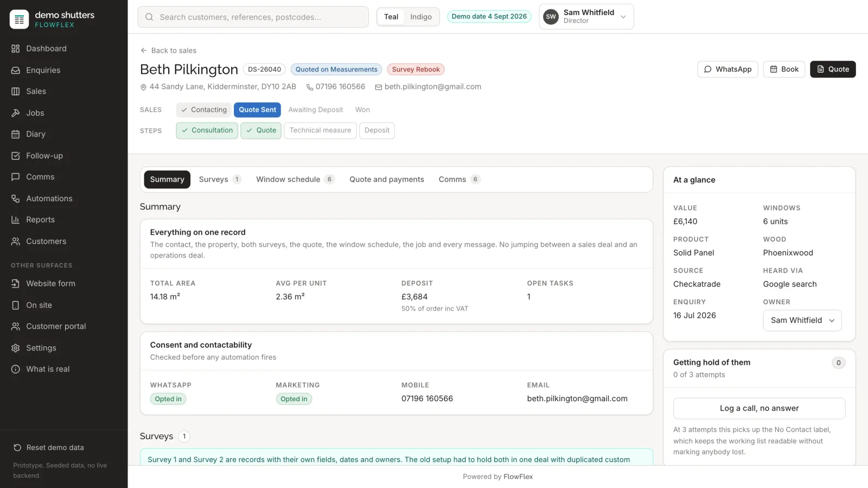This screenshot has height=488, width=868.
Task: Open the Reports chart icon
Action: coord(16,220)
